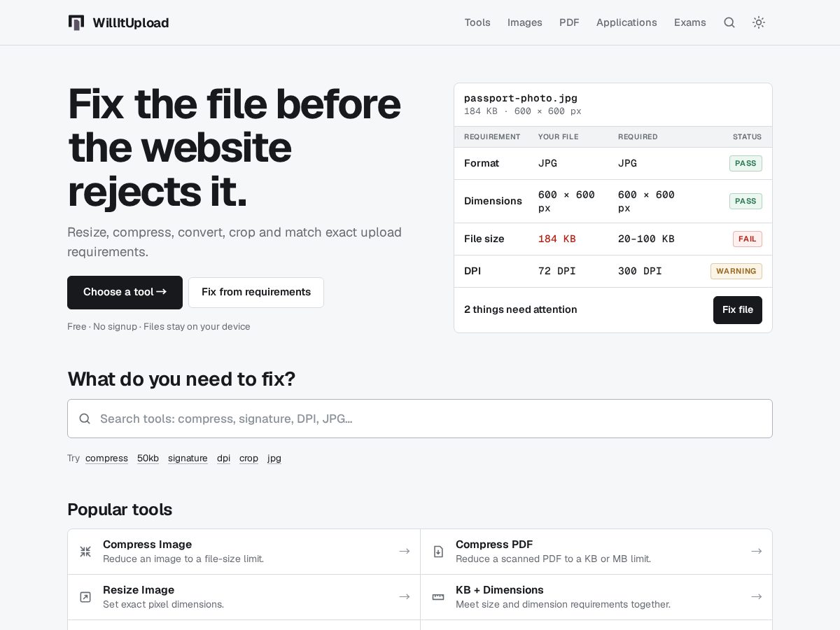Click the 300 DPI required value
This screenshot has width=840, height=630.
click(640, 271)
